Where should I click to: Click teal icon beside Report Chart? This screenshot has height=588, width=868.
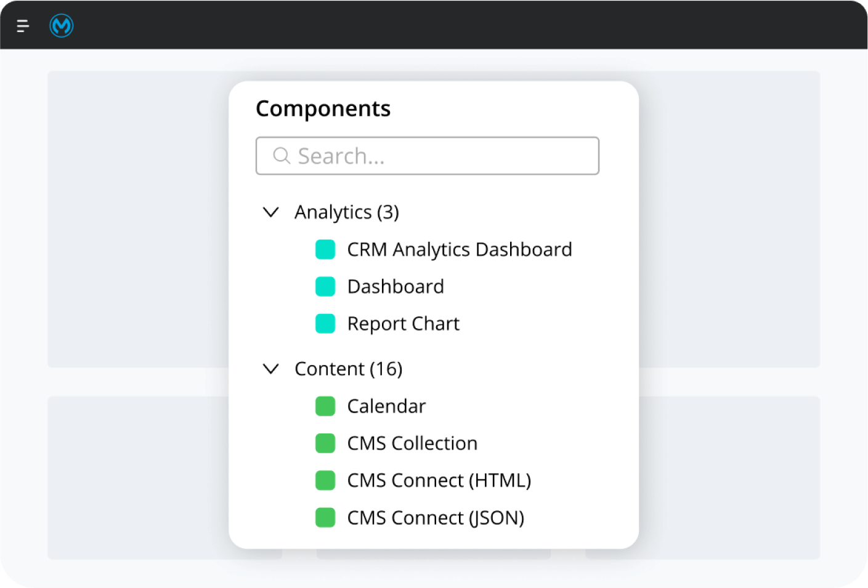[x=325, y=324]
